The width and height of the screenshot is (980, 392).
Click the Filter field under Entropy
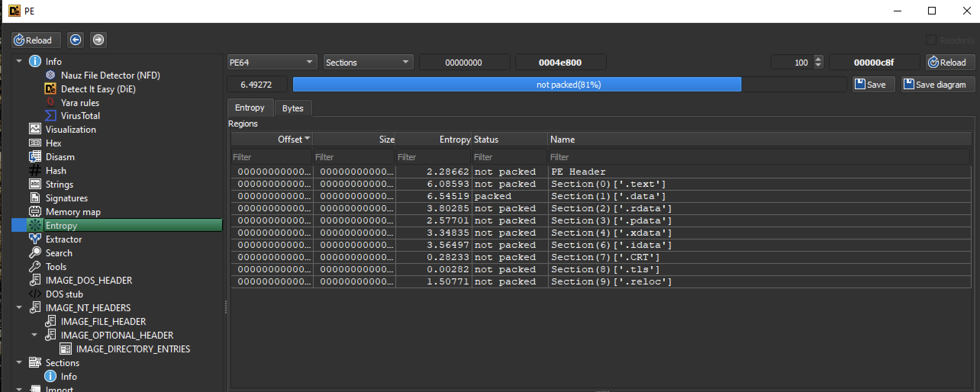[x=433, y=157]
